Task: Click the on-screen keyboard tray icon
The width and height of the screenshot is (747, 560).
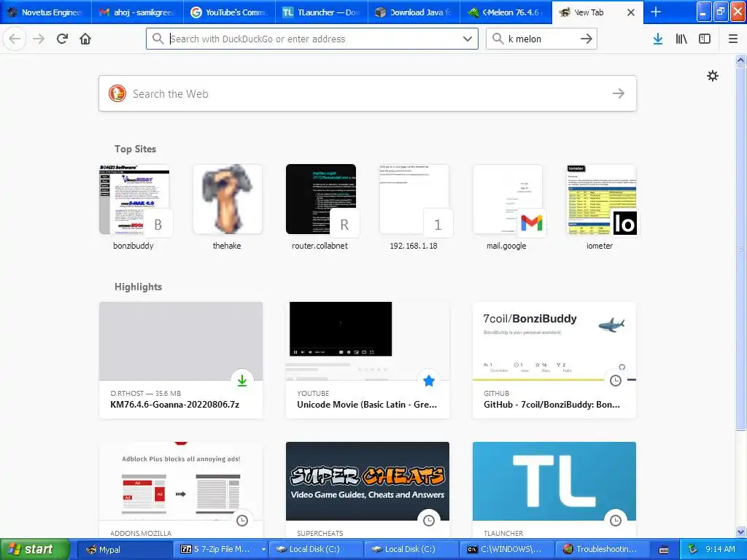Action: 664,550
